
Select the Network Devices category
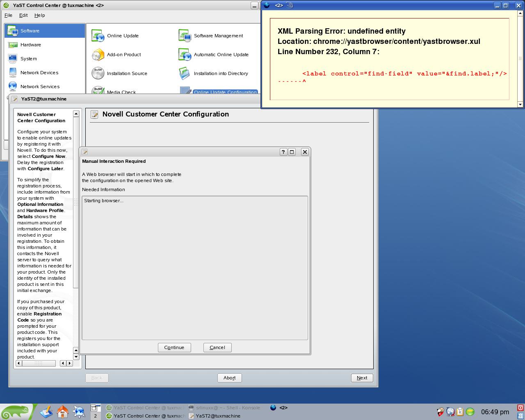coord(45,73)
